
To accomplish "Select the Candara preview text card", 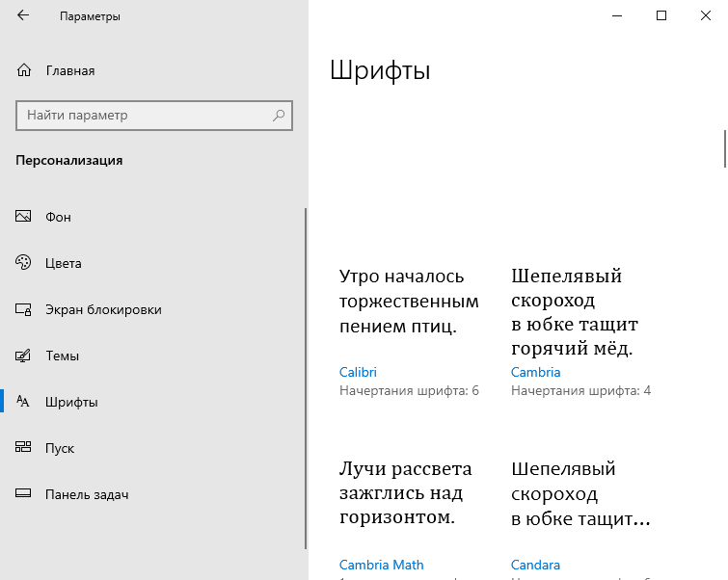I will 580,493.
